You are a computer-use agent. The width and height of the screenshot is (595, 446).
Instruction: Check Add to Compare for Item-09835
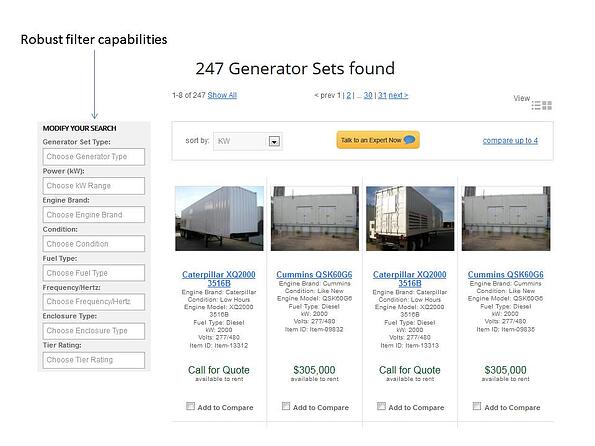pyautogui.click(x=477, y=406)
